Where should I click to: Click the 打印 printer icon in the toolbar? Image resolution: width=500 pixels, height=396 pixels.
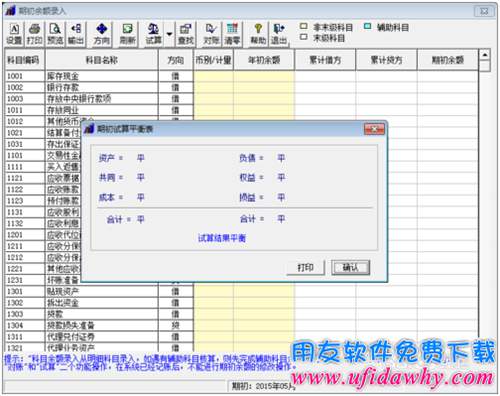tap(35, 34)
